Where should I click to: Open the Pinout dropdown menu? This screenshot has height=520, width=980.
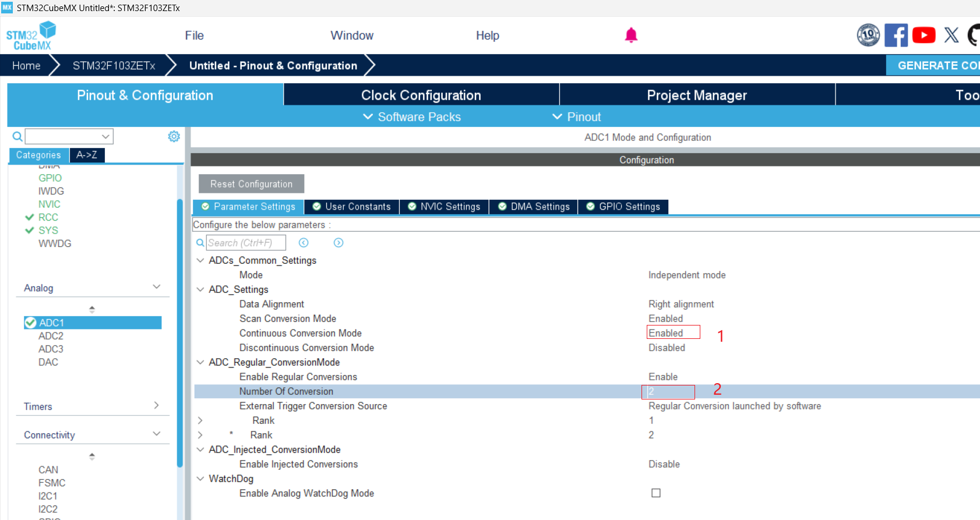[x=576, y=117]
